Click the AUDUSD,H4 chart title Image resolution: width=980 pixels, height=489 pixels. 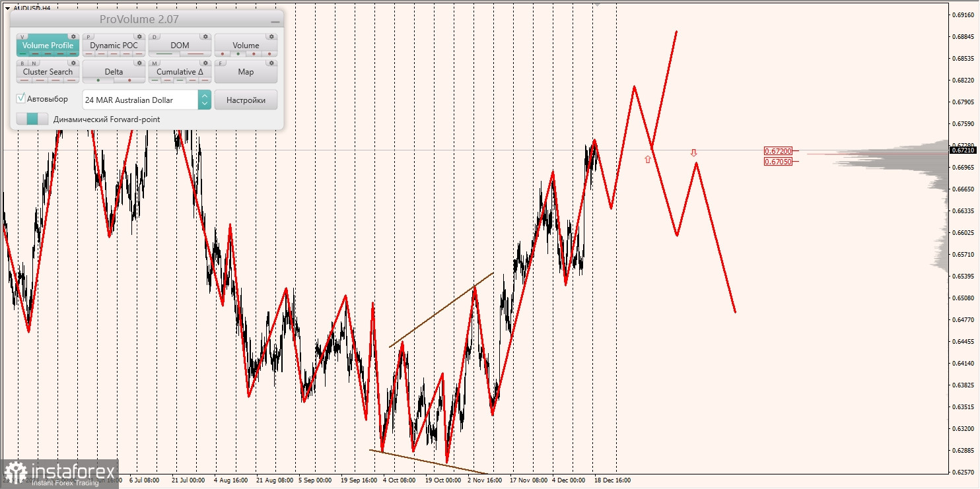32,9
